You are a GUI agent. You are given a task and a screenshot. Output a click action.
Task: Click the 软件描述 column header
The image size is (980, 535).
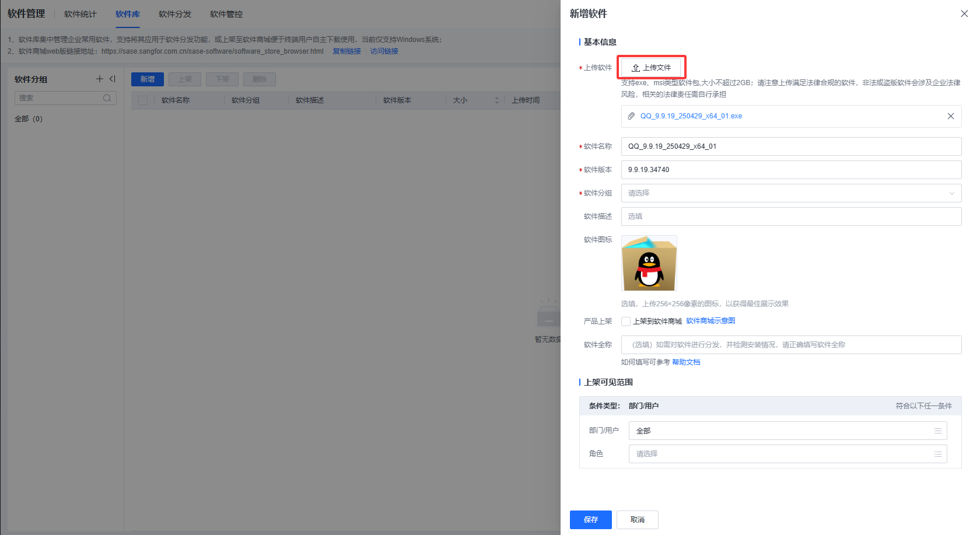tap(310, 100)
